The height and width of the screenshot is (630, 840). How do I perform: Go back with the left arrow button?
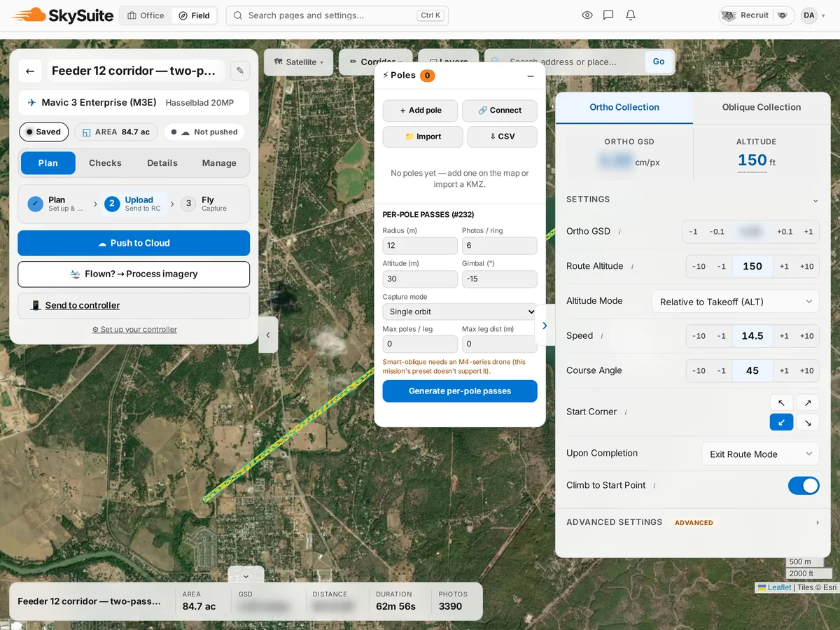pyautogui.click(x=30, y=71)
